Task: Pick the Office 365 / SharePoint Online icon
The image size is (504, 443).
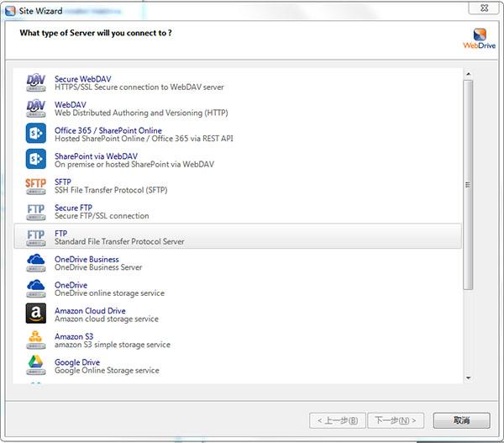Action: coord(35,133)
